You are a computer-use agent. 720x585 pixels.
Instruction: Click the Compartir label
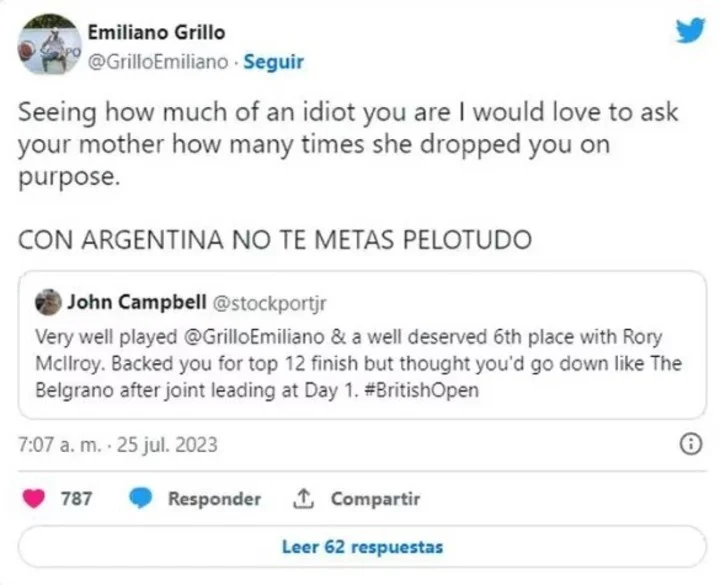pyautogui.click(x=375, y=499)
